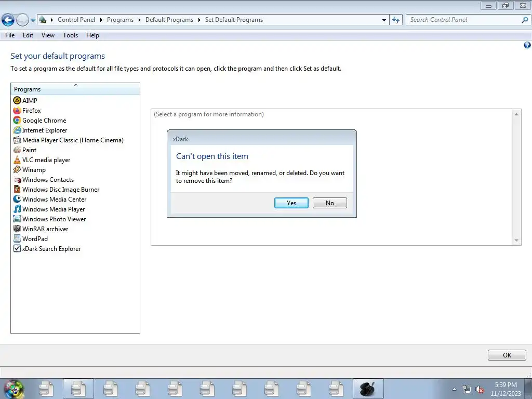Open the File menu
Screen dimensions: 532x399
10,35
